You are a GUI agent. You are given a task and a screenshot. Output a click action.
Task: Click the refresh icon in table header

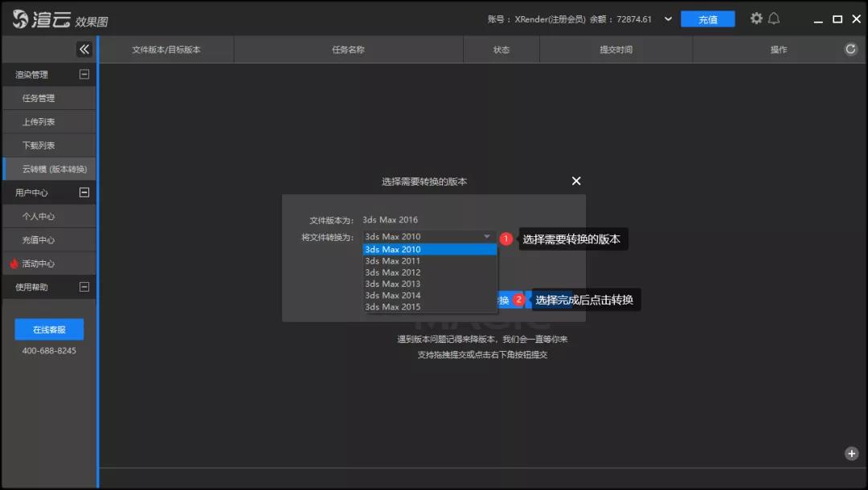point(851,49)
